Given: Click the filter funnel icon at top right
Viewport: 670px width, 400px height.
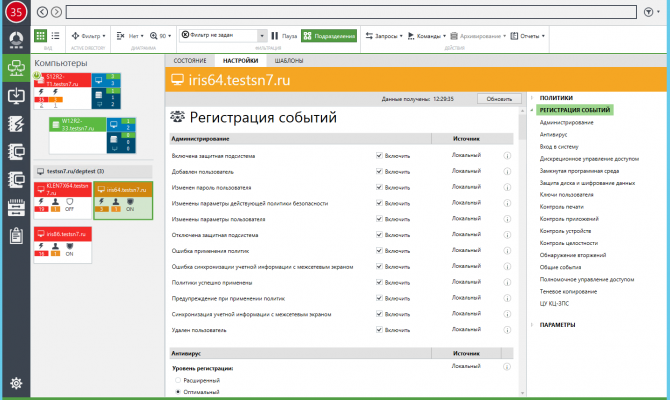Looking at the screenshot, I should point(649,12).
